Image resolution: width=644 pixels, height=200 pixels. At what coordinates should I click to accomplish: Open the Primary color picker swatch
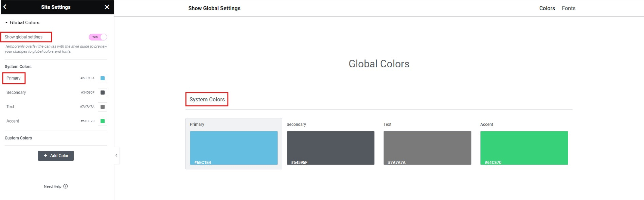[102, 78]
